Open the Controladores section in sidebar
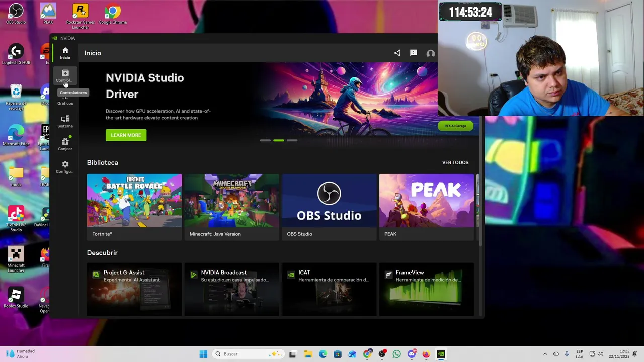Screen dimensions: 644x362 65,76
